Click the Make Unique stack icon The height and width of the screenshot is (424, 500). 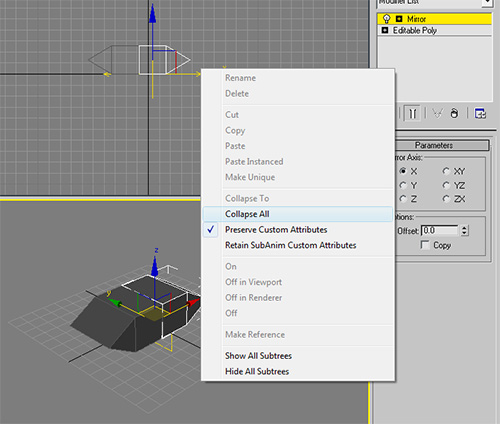tap(437, 113)
